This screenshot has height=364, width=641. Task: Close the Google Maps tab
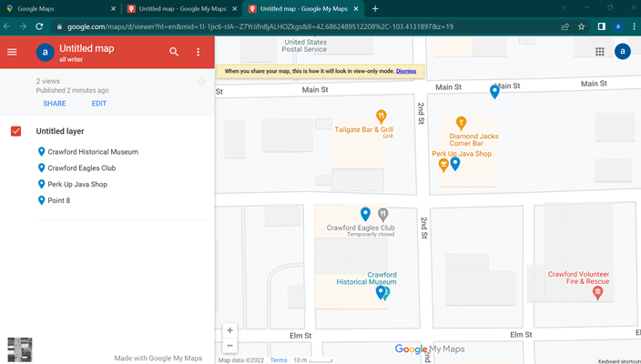(x=113, y=8)
